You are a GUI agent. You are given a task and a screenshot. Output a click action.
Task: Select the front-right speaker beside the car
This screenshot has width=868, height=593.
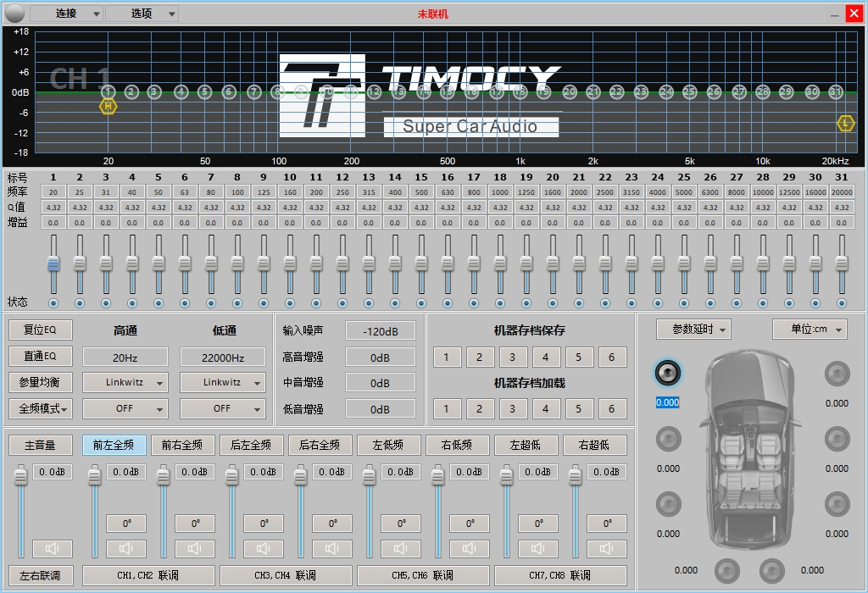pyautogui.click(x=837, y=374)
